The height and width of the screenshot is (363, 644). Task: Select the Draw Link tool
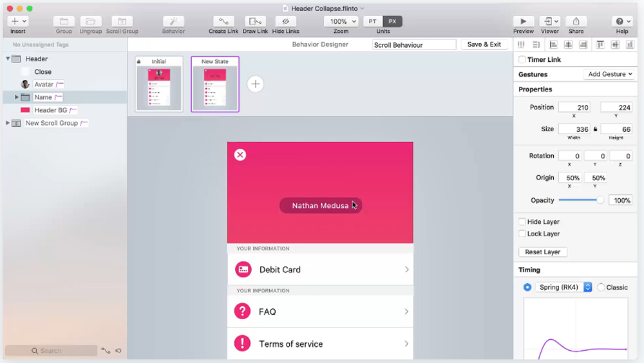coord(255,21)
